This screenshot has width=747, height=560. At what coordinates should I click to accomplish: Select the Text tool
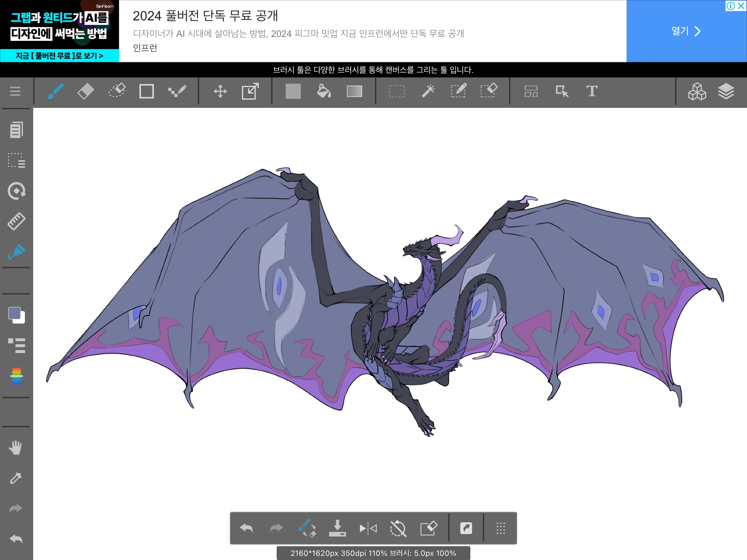592,91
